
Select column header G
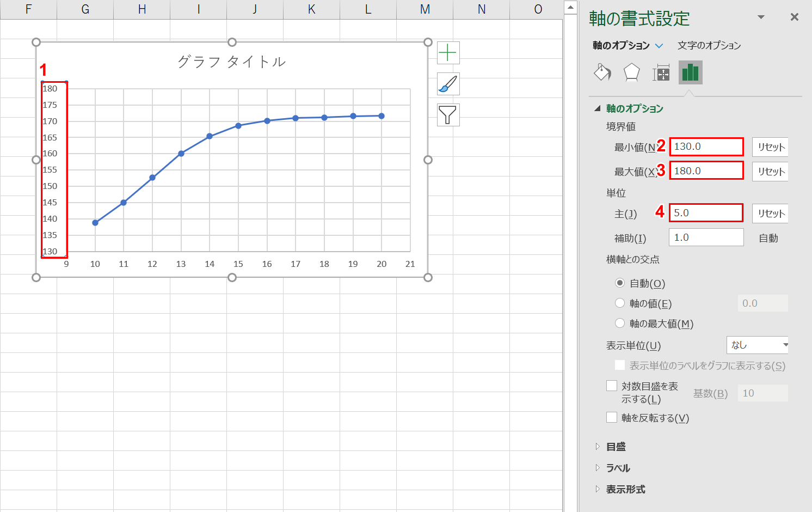coord(85,9)
